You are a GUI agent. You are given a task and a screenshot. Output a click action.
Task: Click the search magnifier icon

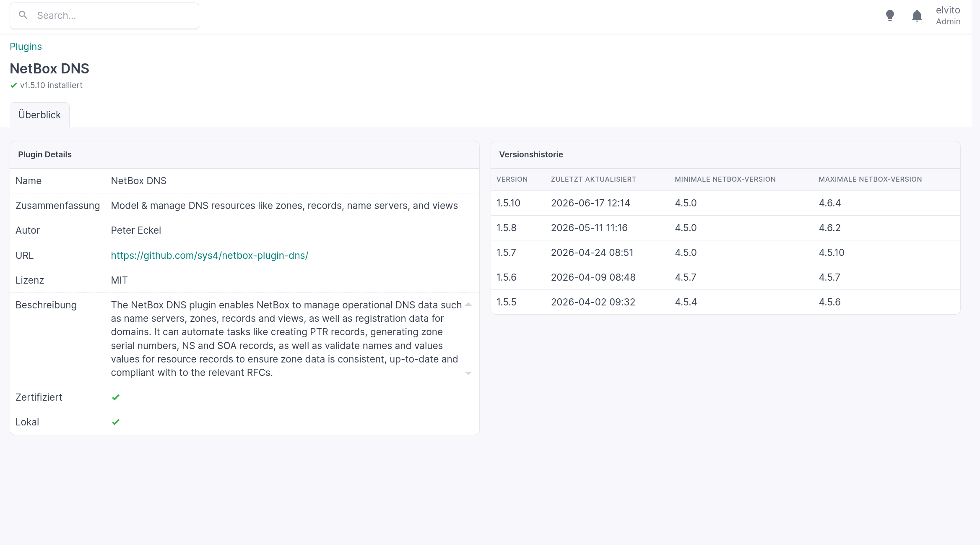pos(23,15)
